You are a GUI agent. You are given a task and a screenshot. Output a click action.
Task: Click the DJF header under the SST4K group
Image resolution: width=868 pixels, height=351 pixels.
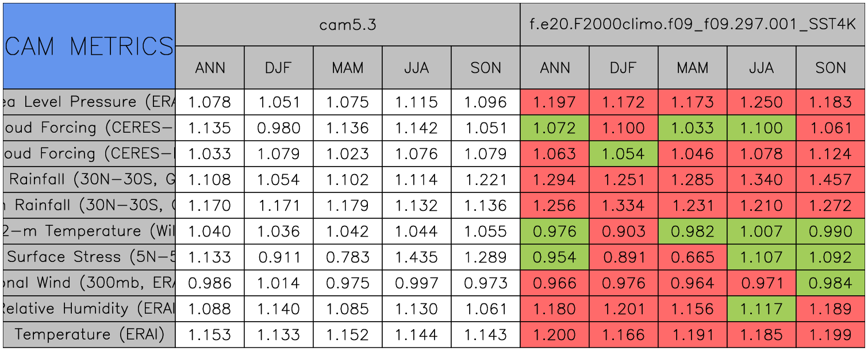click(x=623, y=68)
